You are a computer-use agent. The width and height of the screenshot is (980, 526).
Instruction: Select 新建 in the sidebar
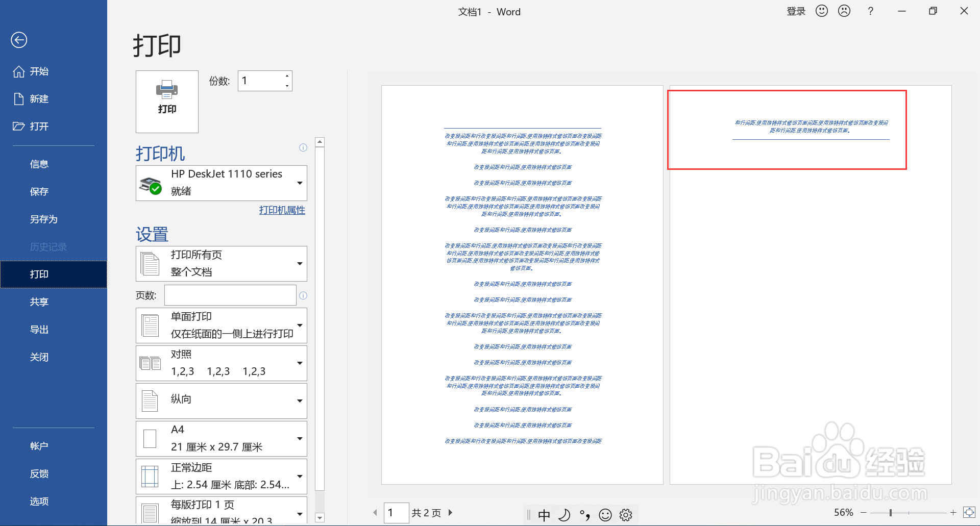tap(54, 99)
